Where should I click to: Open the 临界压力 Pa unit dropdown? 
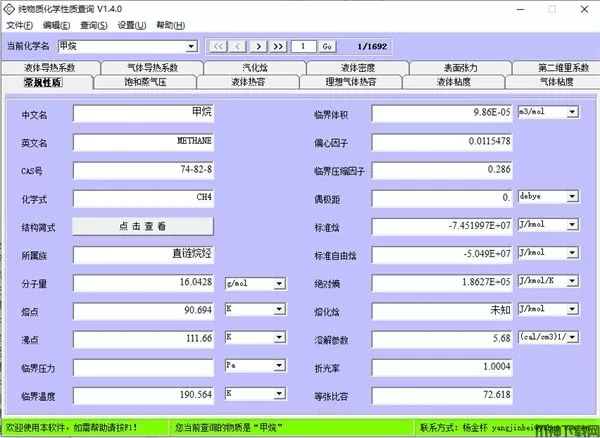[x=279, y=366]
